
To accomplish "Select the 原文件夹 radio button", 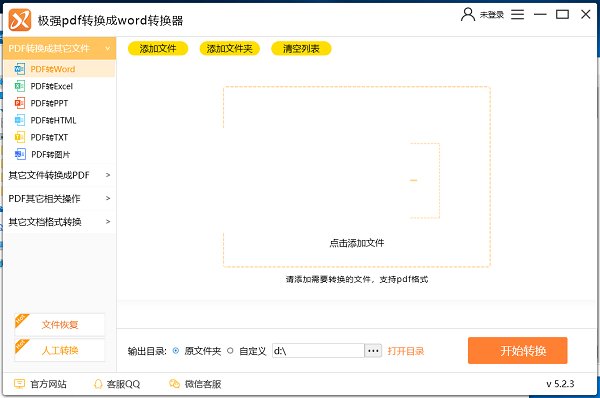I will 176,351.
